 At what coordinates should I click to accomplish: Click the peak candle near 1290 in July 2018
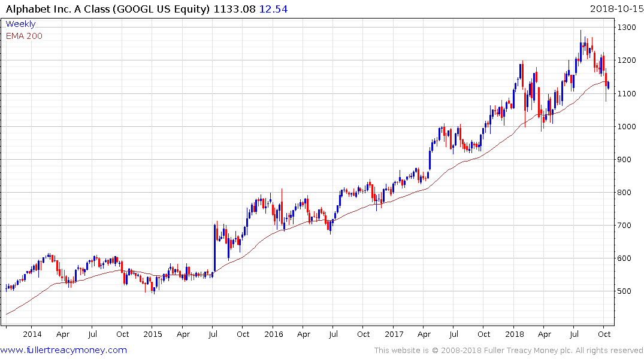coord(580,46)
